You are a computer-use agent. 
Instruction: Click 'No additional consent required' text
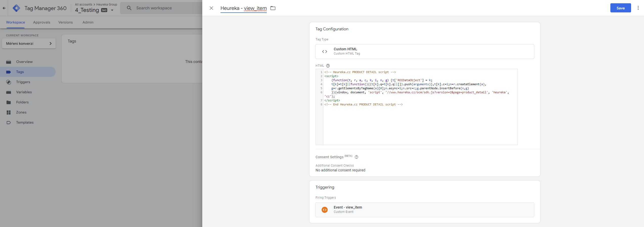tap(340, 170)
